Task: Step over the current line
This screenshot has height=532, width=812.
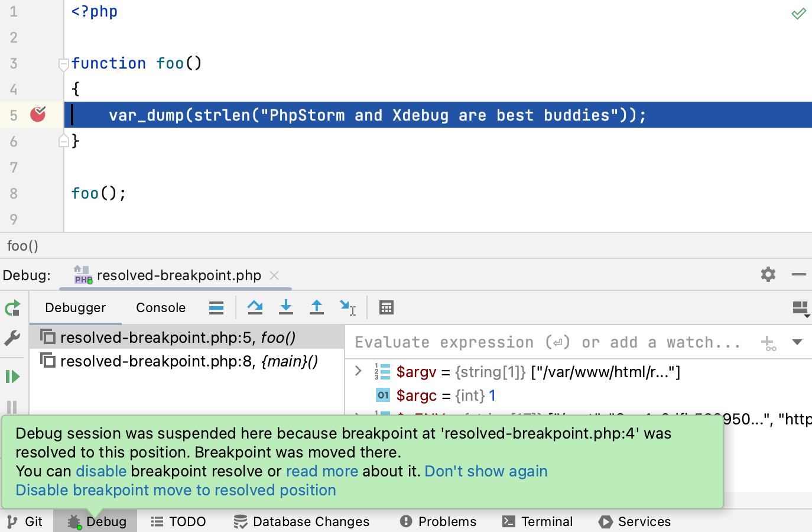Action: pyautogui.click(x=255, y=307)
